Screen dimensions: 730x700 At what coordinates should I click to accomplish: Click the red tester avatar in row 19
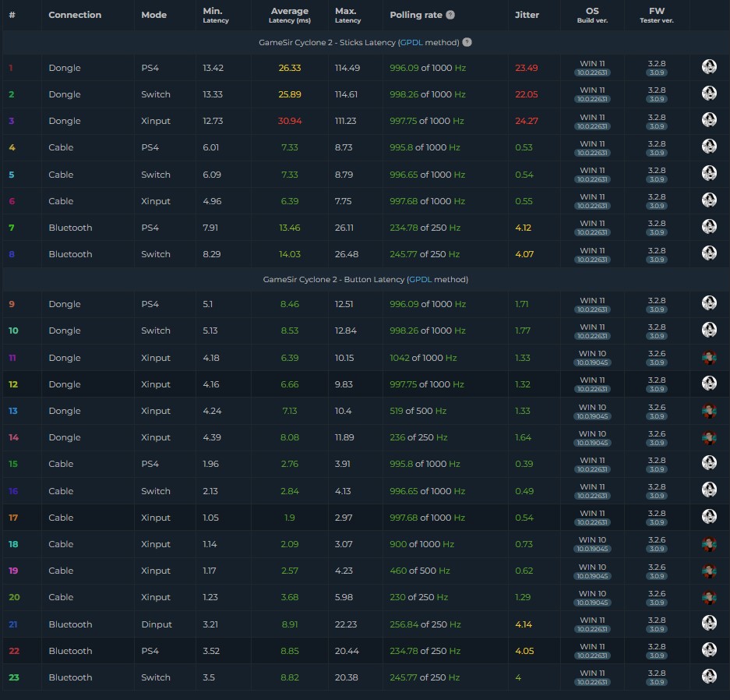tap(709, 571)
